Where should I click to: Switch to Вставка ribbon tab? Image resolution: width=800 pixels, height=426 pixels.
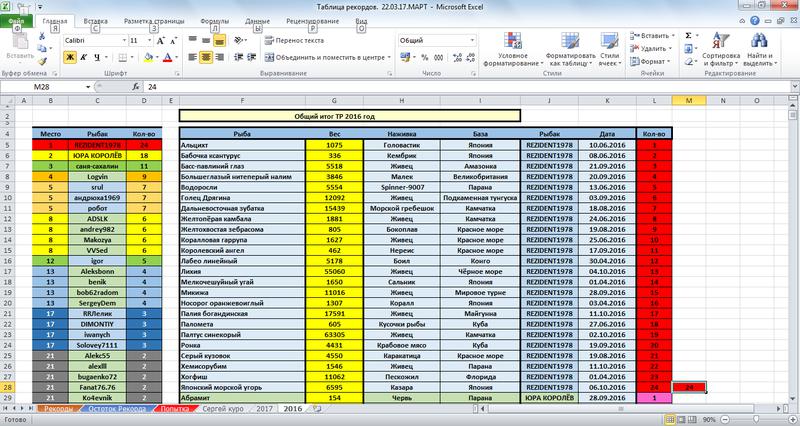click(95, 21)
